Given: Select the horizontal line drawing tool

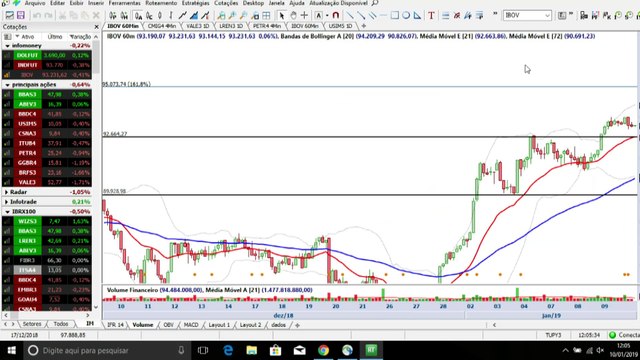Looking at the screenshot, I should 383,16.
